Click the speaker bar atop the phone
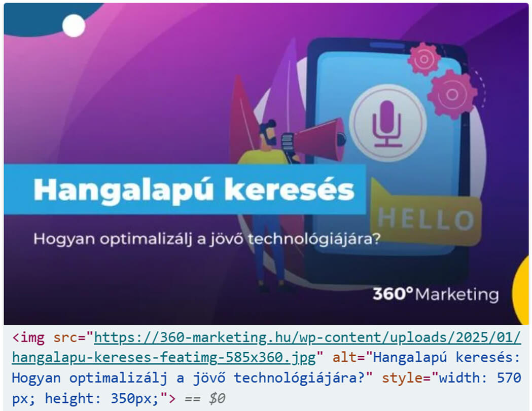 (x=387, y=46)
